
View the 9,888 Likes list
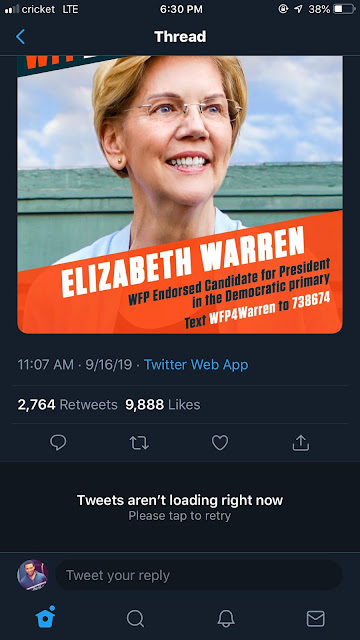pos(162,404)
